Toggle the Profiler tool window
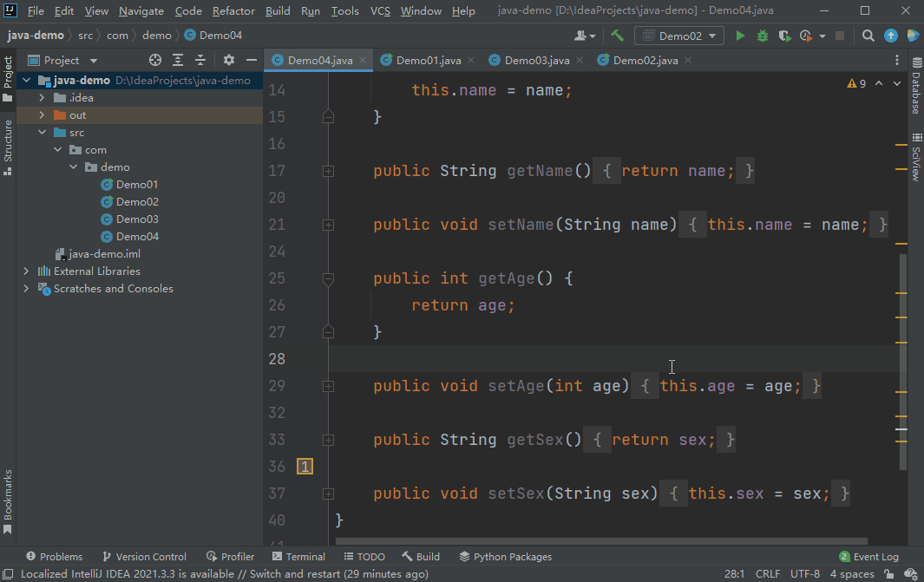 [230, 556]
